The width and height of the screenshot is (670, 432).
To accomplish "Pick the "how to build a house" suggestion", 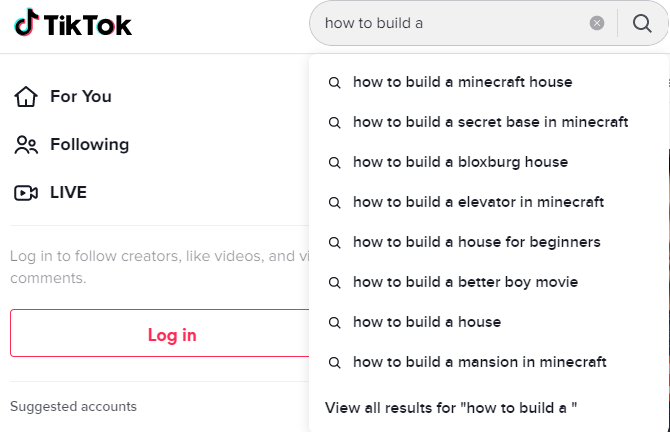I will coord(427,322).
